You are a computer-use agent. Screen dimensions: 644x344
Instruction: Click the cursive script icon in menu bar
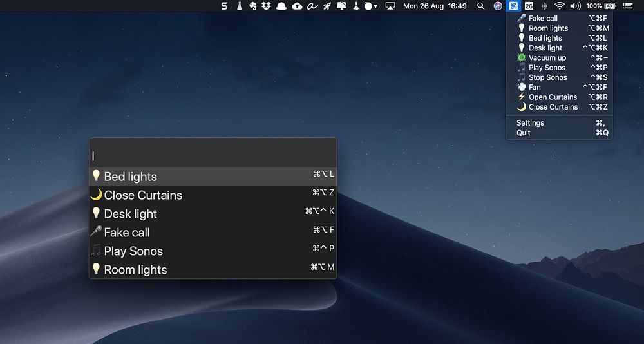click(x=312, y=6)
